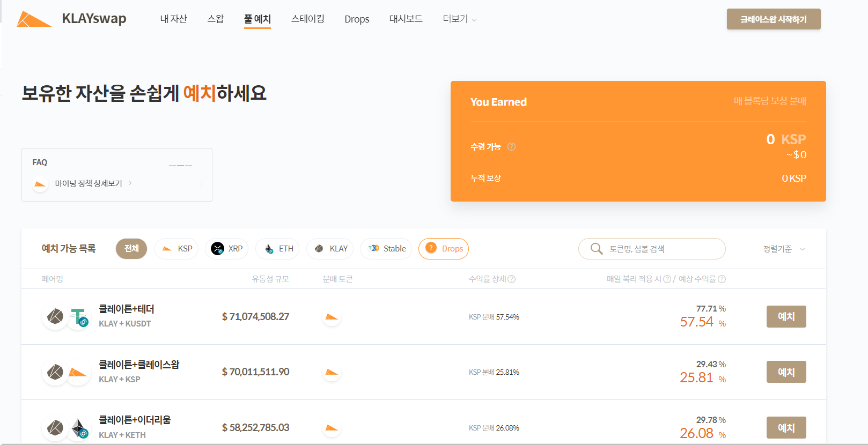Click the KLAYswap logo icon
This screenshot has height=445, width=868.
click(x=34, y=19)
